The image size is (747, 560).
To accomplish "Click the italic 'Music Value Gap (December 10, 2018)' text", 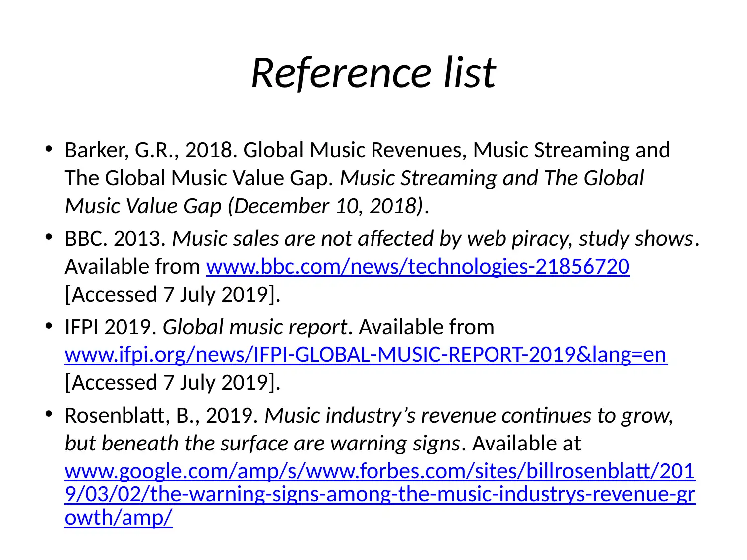I will 244,206.
